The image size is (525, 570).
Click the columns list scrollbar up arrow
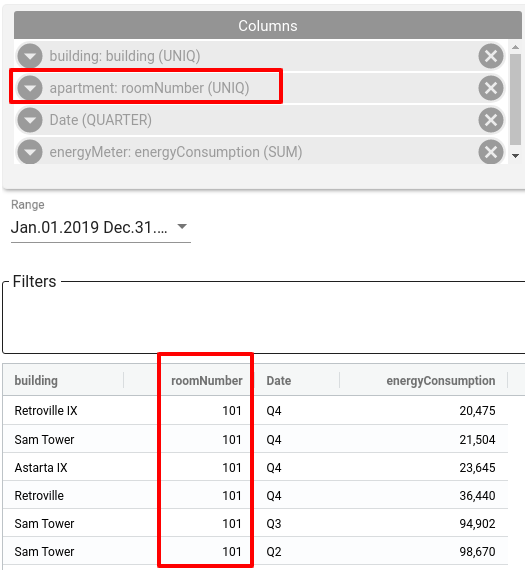515,47
